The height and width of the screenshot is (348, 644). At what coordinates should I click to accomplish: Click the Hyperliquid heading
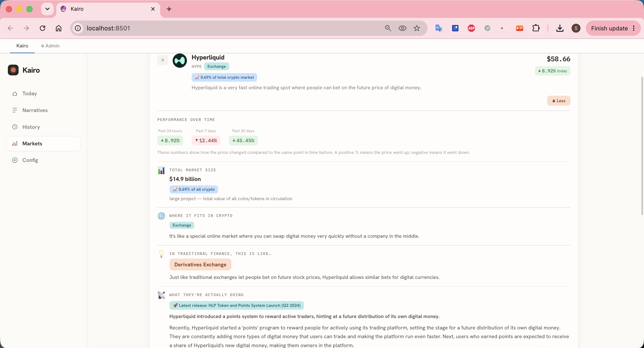click(208, 57)
